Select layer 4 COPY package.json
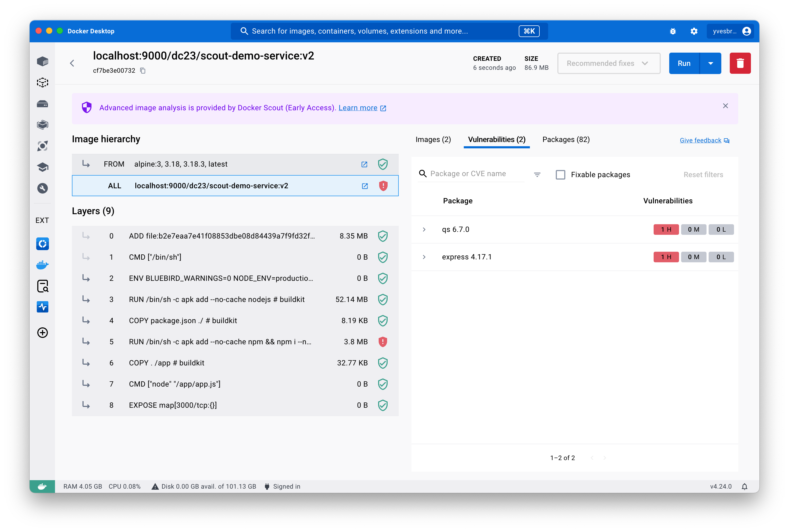789x532 pixels. [235, 321]
